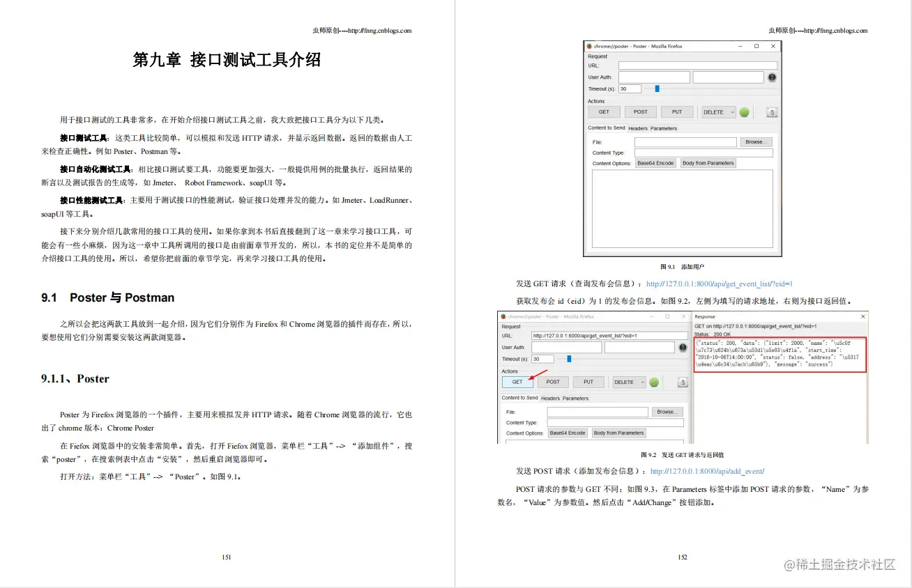The width and height of the screenshot is (912, 588).
Task: Enable Body from Parameters option
Action: (708, 163)
